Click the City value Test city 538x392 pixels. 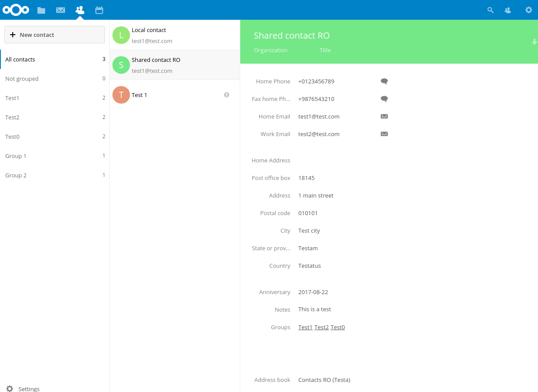point(309,230)
